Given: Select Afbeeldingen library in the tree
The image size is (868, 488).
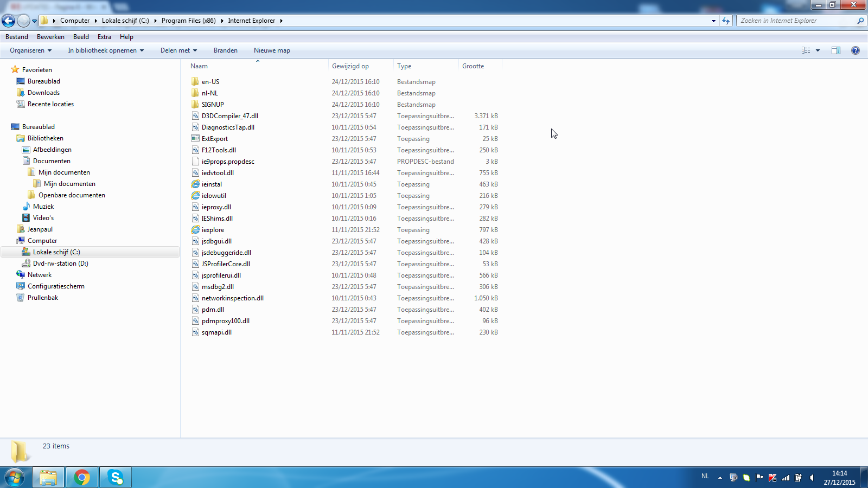Looking at the screenshot, I should [x=52, y=150].
